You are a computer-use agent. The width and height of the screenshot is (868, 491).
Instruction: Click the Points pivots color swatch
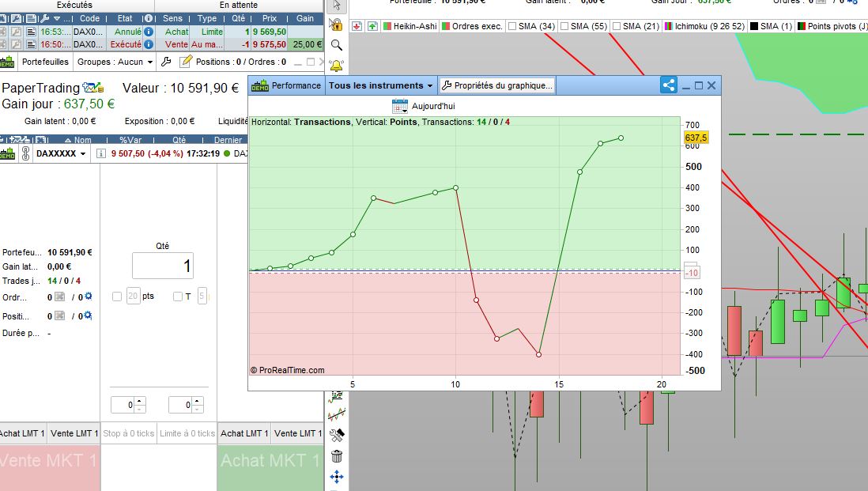pos(802,26)
